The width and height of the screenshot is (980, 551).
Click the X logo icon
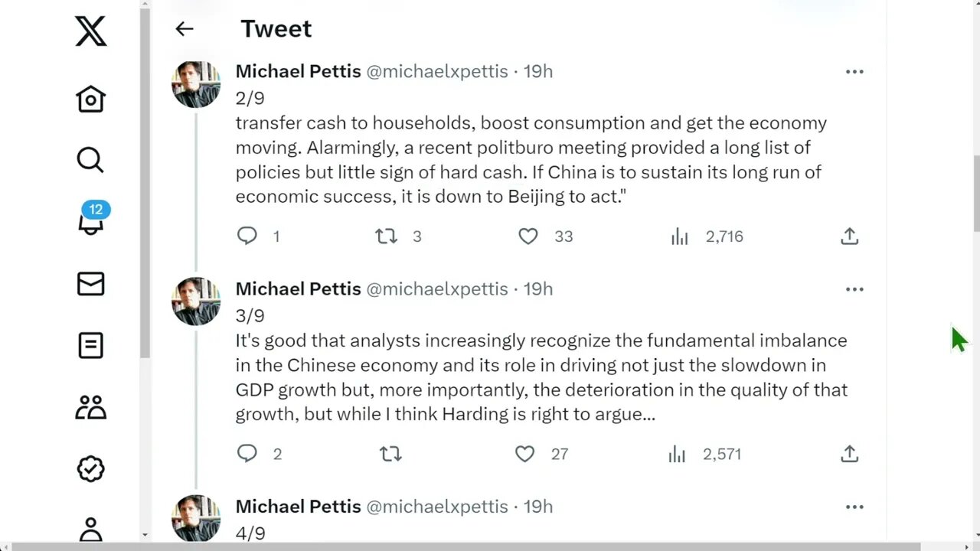(90, 32)
